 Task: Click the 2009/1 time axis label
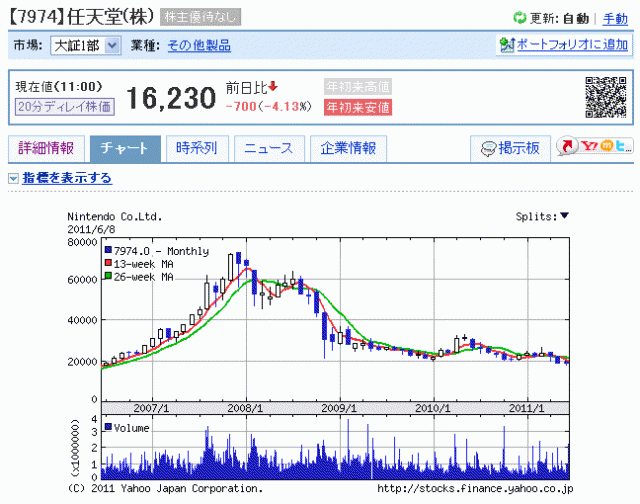point(339,408)
